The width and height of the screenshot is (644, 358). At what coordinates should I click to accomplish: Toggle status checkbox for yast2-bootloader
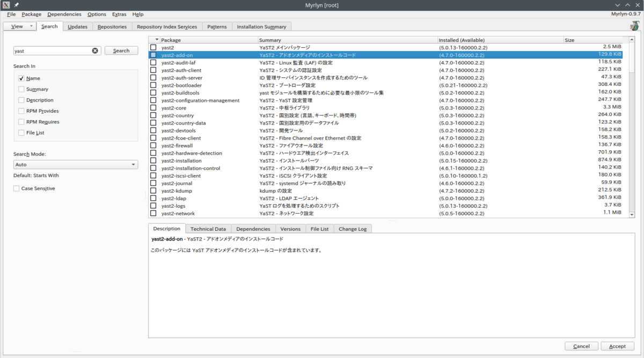pos(153,85)
